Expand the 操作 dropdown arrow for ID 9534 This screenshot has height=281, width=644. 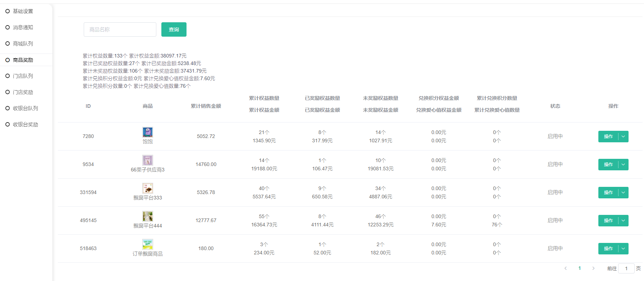click(623, 165)
